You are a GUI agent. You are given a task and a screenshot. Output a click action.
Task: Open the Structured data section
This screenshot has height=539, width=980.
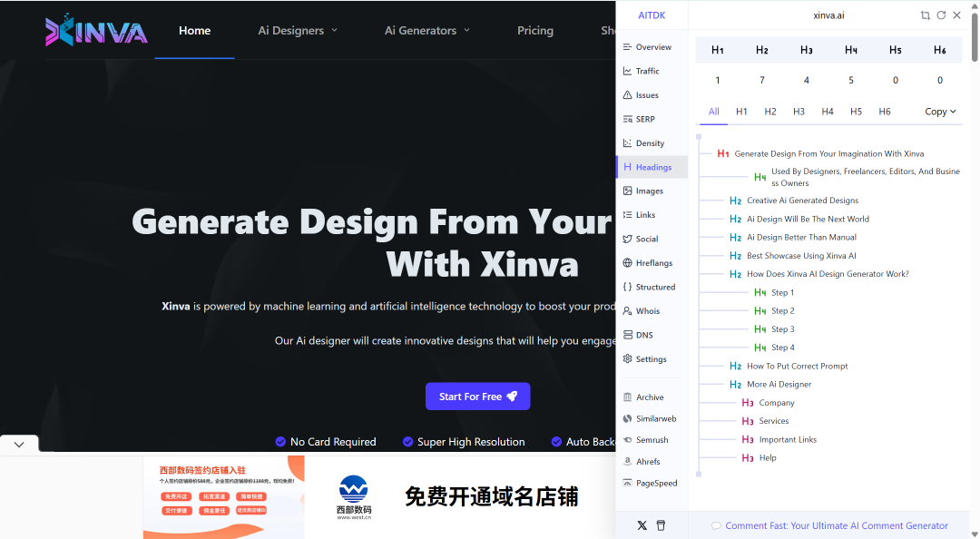pos(652,287)
